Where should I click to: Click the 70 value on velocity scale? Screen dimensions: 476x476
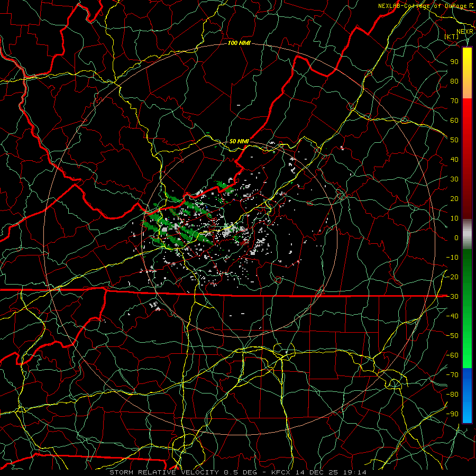pyautogui.click(x=454, y=101)
